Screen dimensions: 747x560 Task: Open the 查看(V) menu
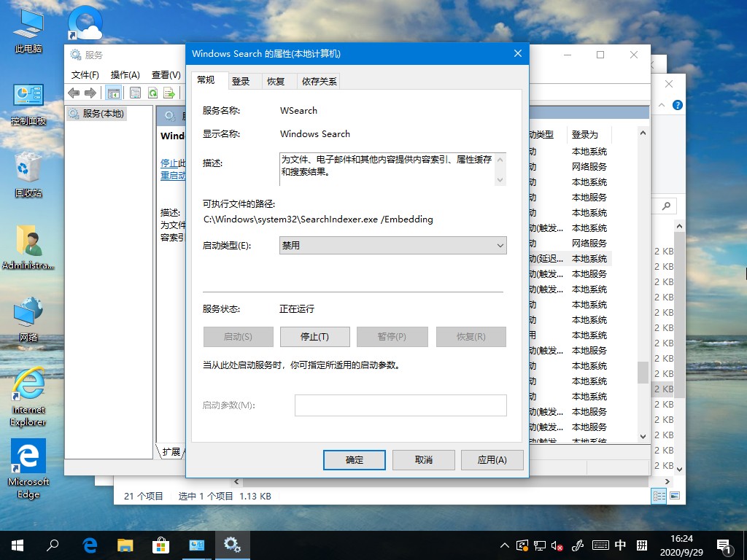click(x=165, y=74)
